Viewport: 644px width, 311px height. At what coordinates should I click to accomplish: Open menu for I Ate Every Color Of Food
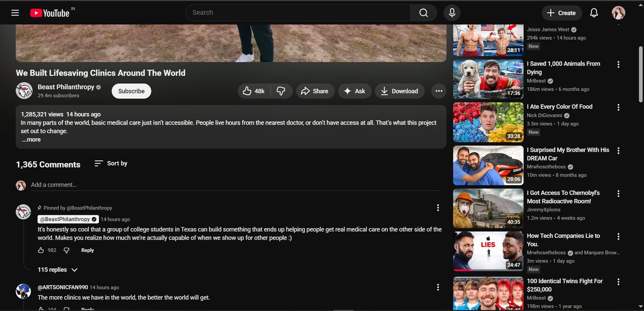618,107
